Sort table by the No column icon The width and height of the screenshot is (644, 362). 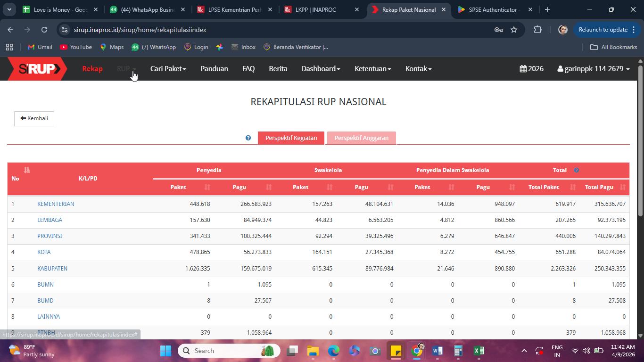27,170
